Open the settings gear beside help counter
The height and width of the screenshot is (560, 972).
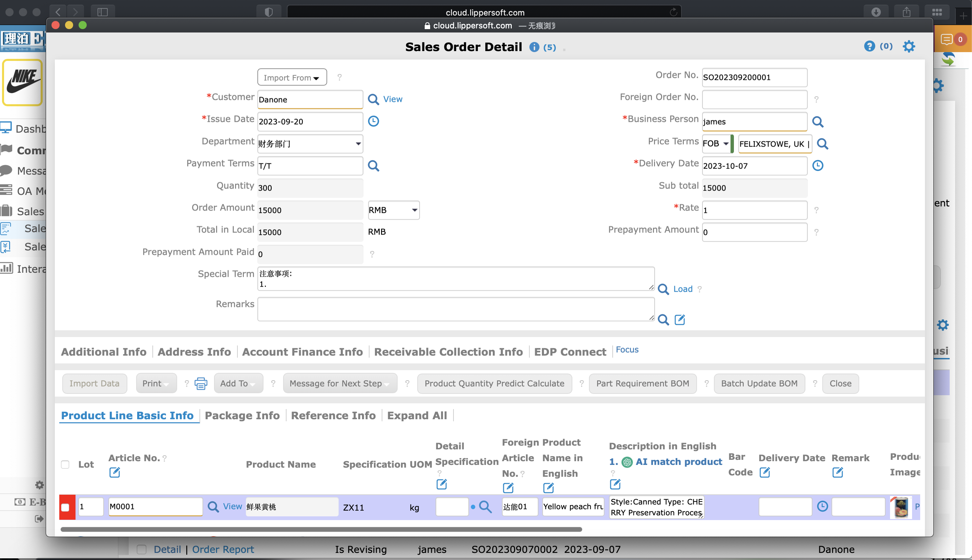tap(908, 47)
